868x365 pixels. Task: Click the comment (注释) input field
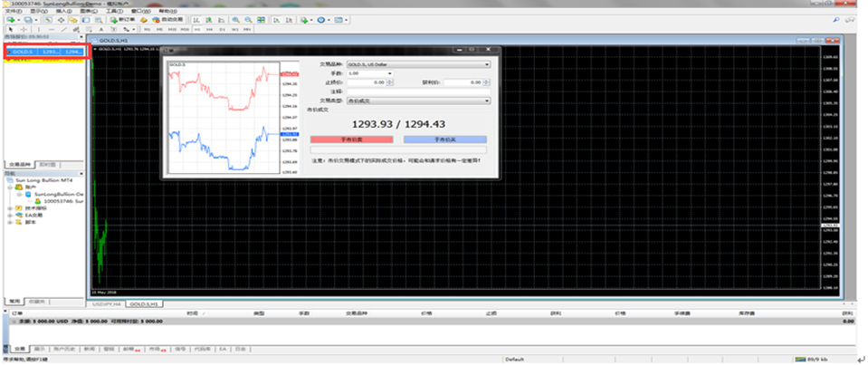tap(418, 91)
